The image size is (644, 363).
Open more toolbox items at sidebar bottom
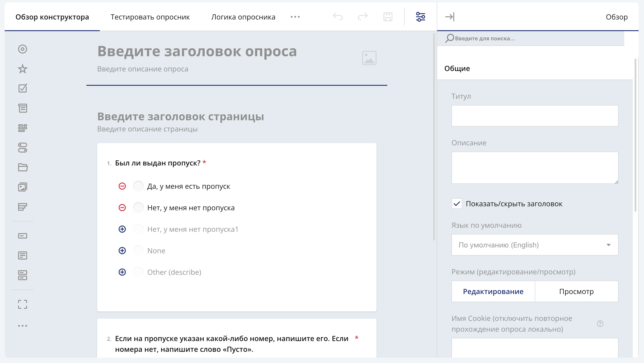click(x=23, y=326)
